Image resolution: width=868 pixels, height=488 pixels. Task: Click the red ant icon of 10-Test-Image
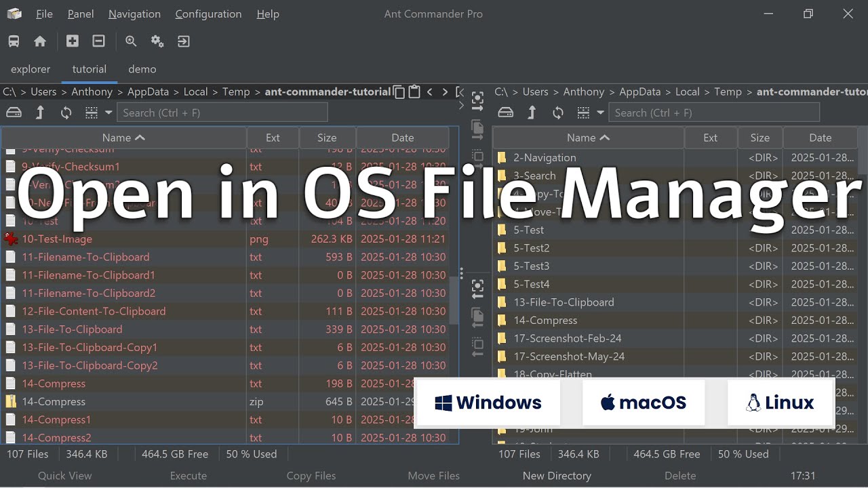point(11,239)
